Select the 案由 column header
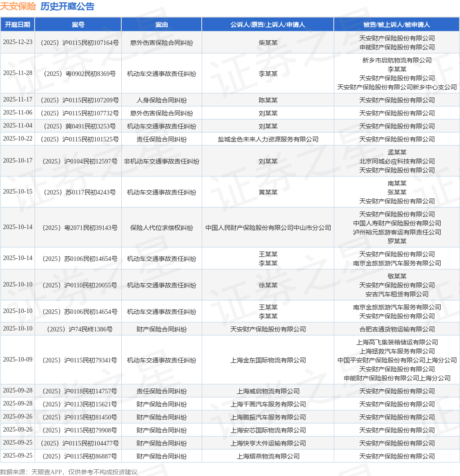Image resolution: width=460 pixels, height=476 pixels. pos(162,25)
